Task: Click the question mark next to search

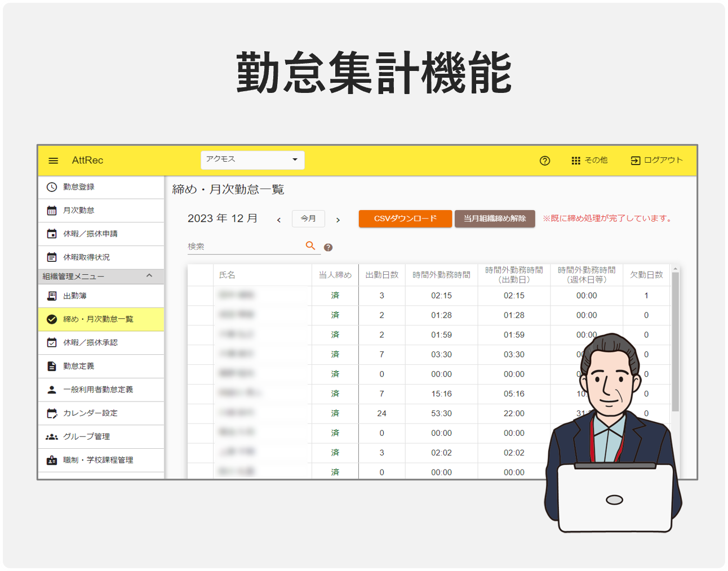Action: [328, 247]
